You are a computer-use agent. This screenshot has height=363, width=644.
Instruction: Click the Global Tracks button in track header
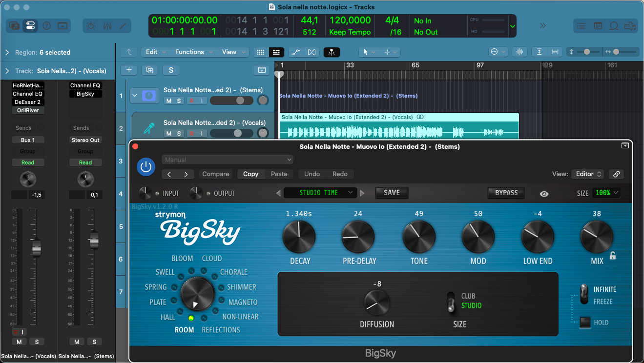click(262, 70)
